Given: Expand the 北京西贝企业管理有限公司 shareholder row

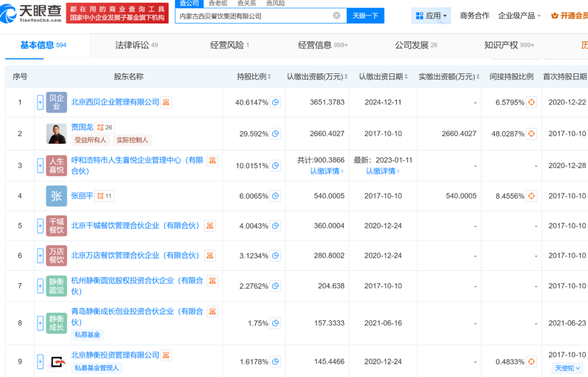Looking at the screenshot, I should pyautogui.click(x=40, y=102).
